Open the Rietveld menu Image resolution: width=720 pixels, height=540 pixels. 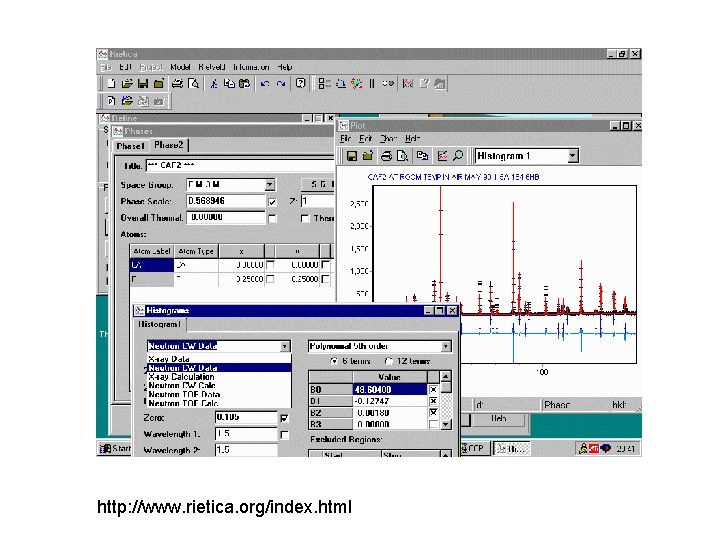(x=212, y=67)
